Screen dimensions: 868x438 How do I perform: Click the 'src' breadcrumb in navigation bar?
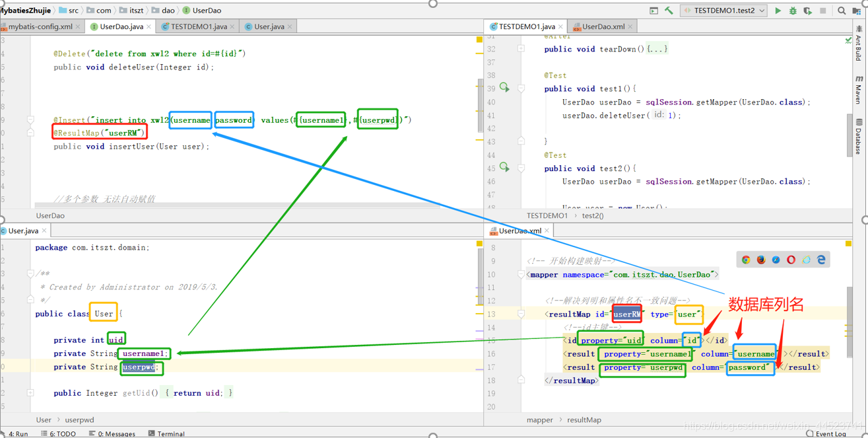(69, 11)
